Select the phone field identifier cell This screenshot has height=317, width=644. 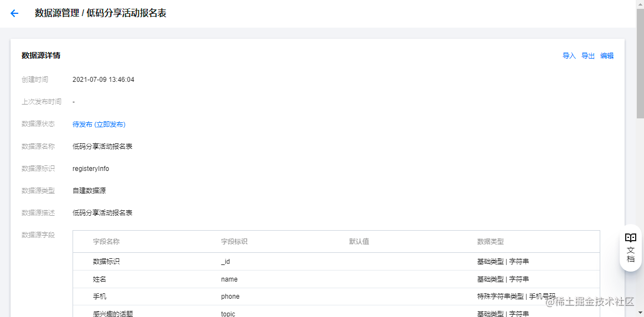(230, 297)
